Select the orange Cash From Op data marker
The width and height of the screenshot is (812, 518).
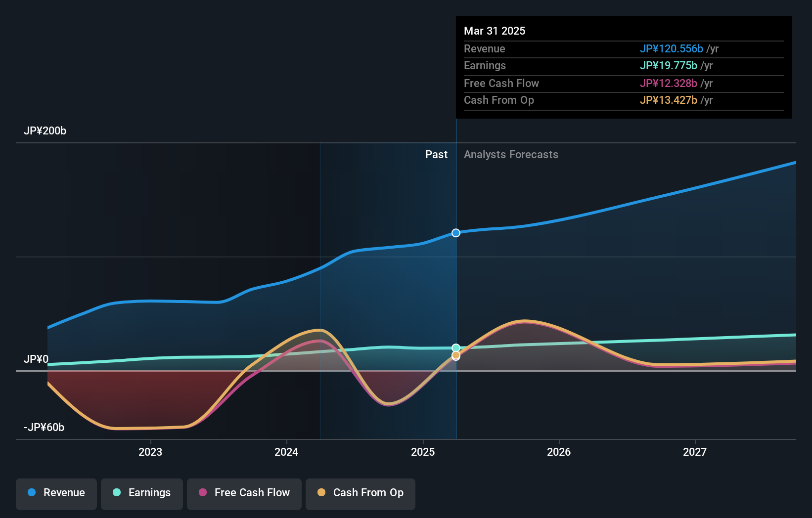(456, 355)
